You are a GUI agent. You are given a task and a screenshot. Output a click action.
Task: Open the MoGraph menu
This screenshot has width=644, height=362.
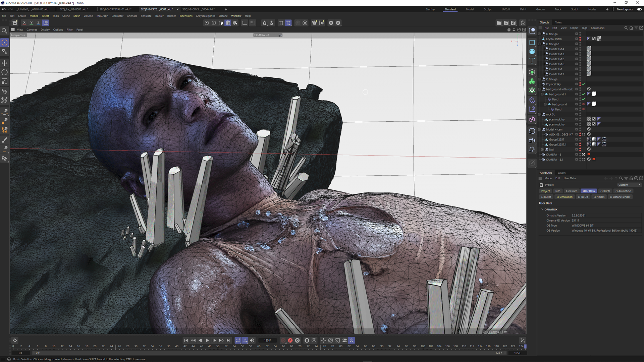tap(102, 16)
